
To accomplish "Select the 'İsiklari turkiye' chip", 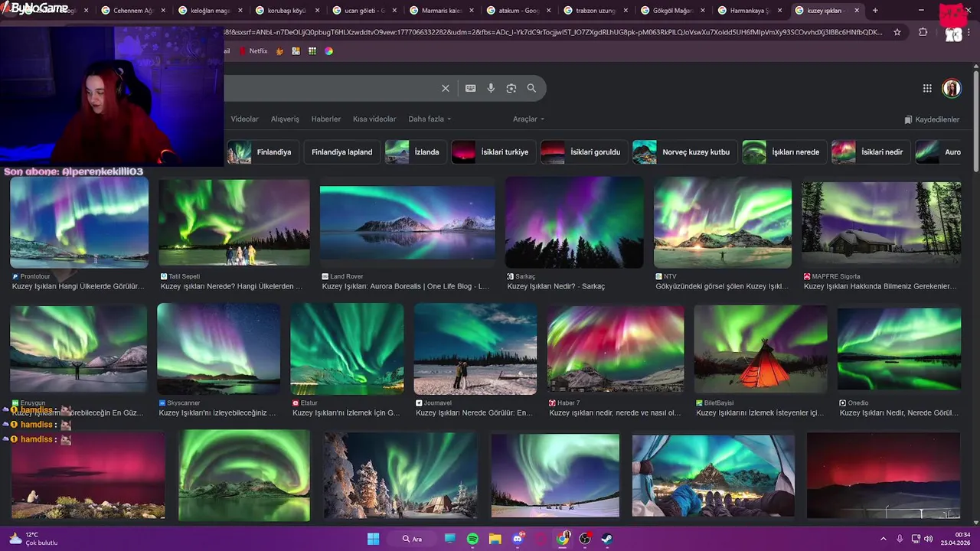I will point(493,152).
